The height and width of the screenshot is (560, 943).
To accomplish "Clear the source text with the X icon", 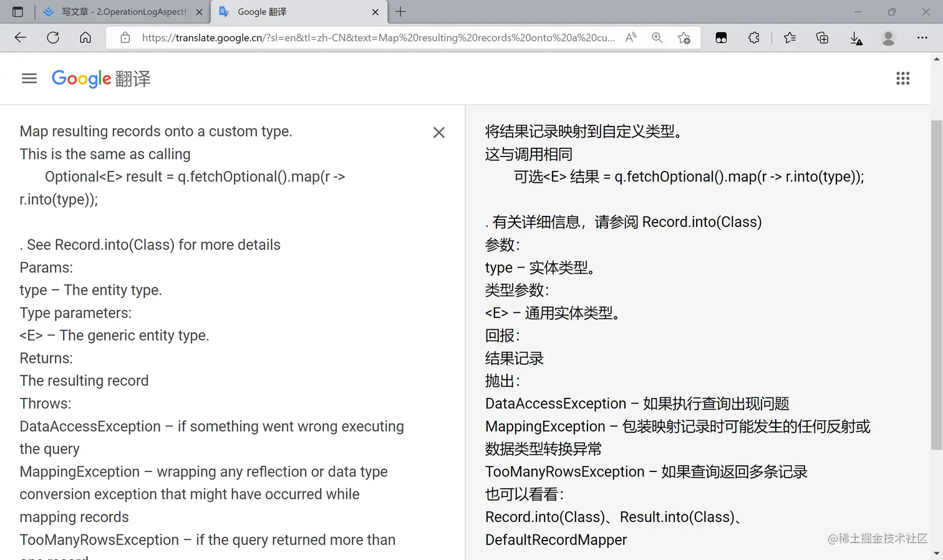I will [439, 132].
